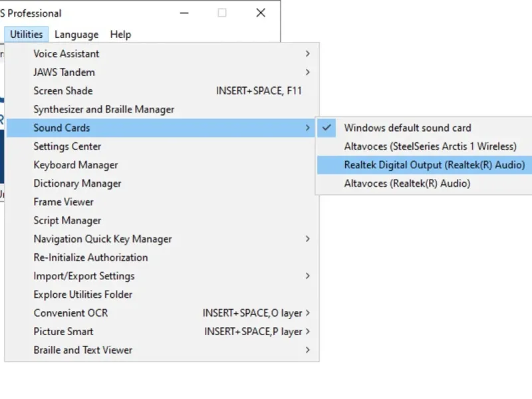Screen dimensions: 532x399
Task: Open Synthesizer and Braille Manager
Action: [104, 110]
